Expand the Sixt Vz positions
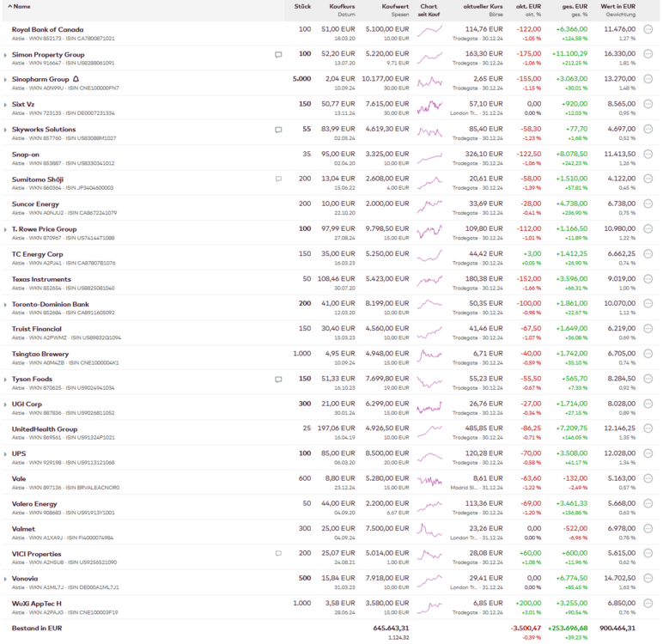 pos(5,105)
